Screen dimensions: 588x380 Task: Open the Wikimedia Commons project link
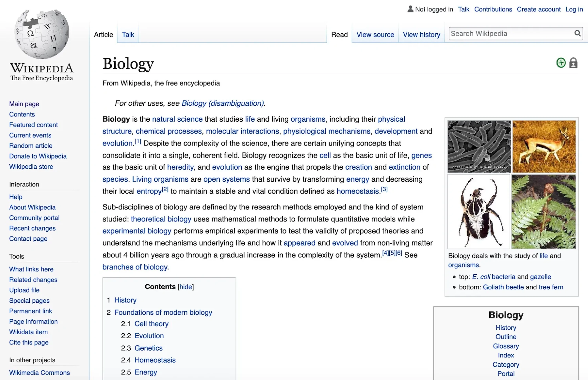40,373
